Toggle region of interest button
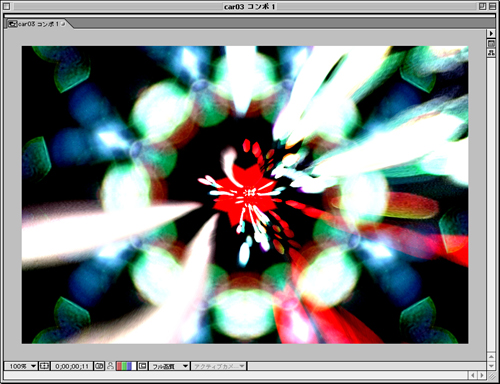The height and width of the screenshot is (384, 500). click(142, 366)
